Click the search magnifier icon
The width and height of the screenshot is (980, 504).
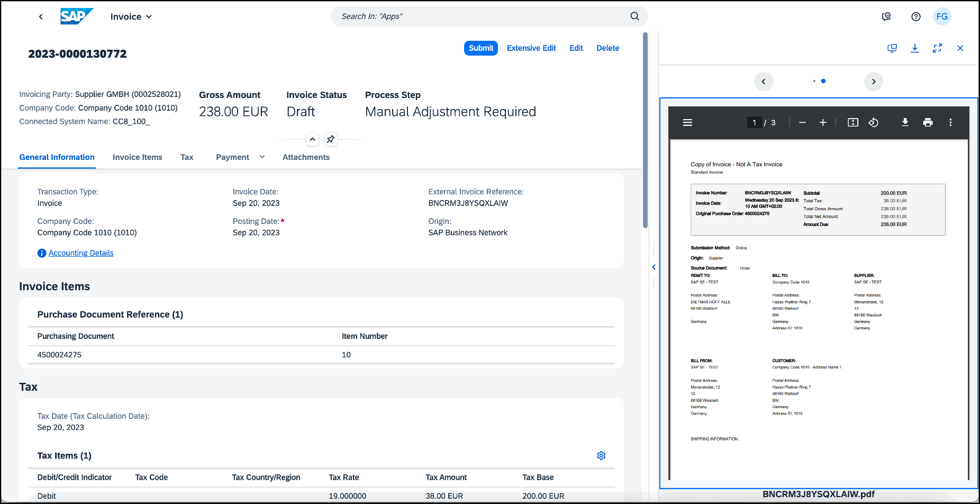635,16
